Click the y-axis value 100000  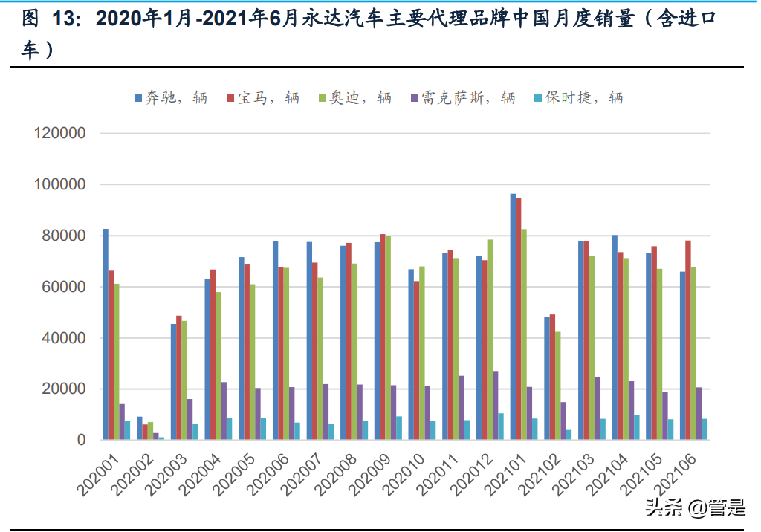(x=59, y=184)
